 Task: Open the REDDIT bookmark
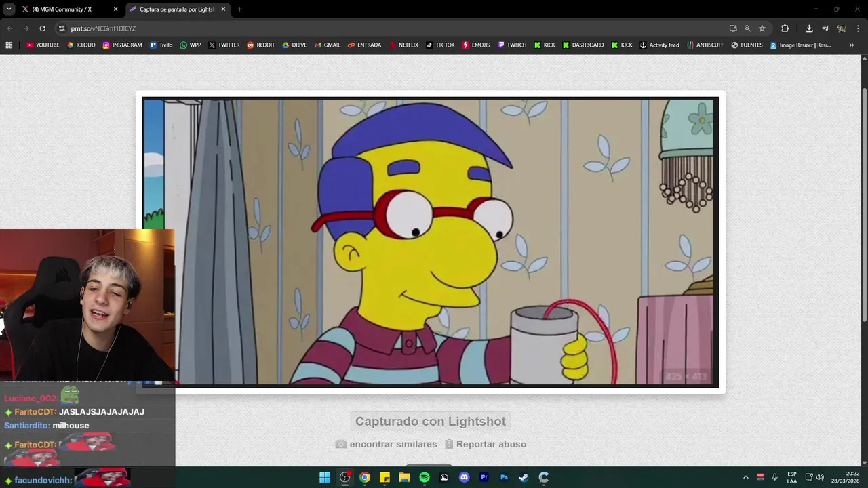tap(260, 45)
